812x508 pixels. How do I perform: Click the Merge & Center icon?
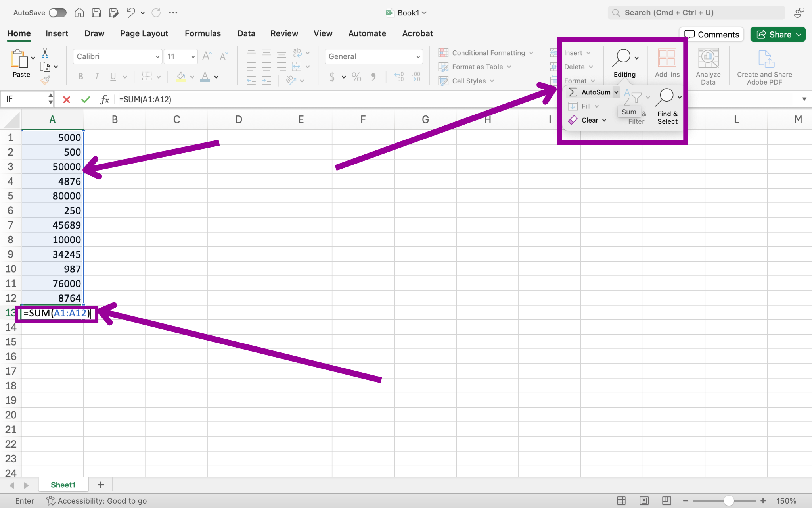click(x=297, y=66)
